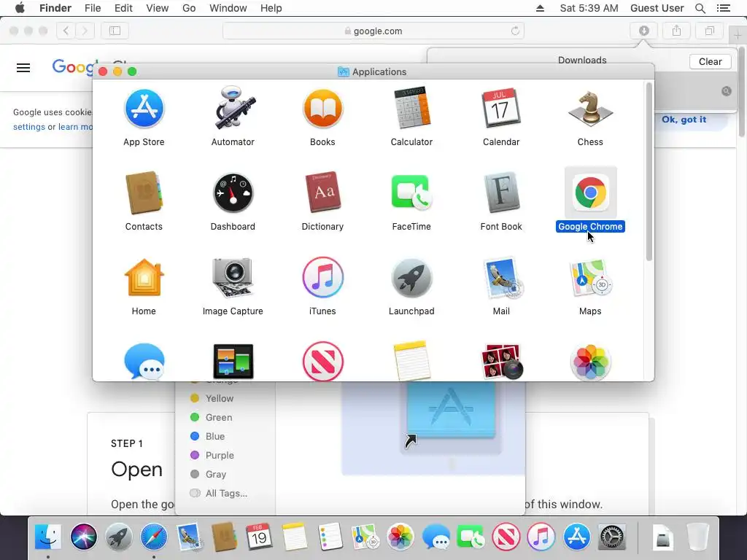Reload the google.com page
The width and height of the screenshot is (747, 560).
tap(515, 31)
